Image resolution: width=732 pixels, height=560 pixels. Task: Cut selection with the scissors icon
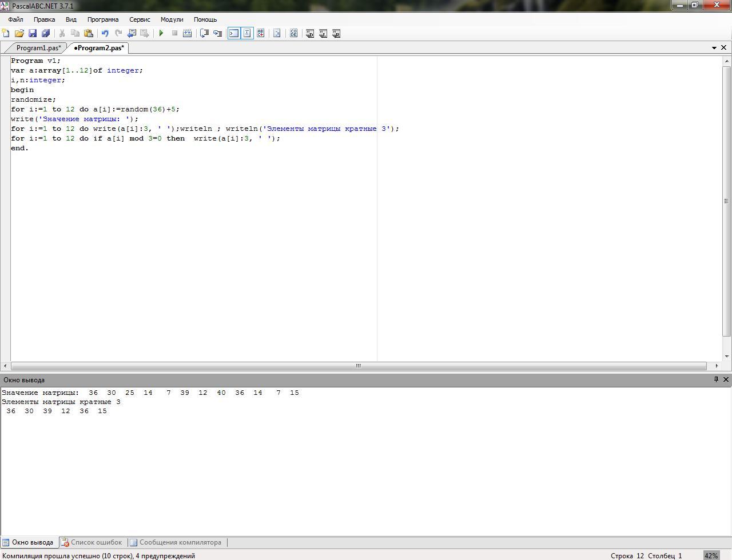pyautogui.click(x=62, y=33)
